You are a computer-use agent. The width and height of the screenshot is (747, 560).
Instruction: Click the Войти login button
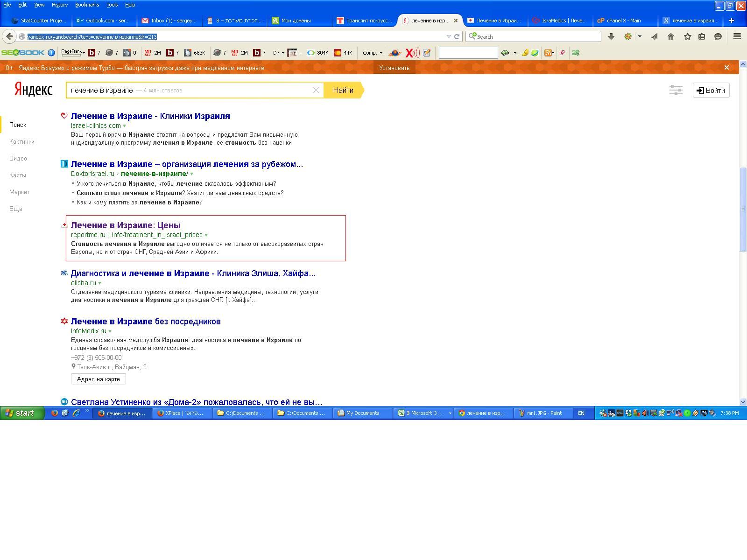[x=711, y=91]
